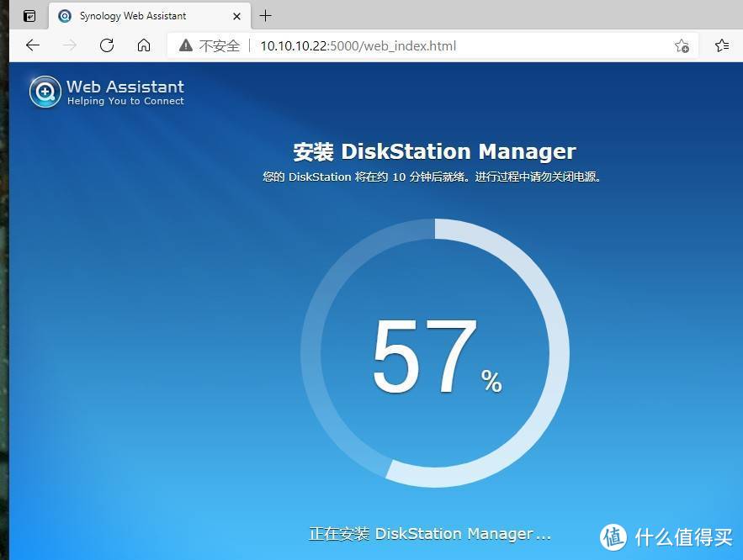The height and width of the screenshot is (560, 743).
Task: Click the 什么值得买 watermark logo
Action: (668, 536)
